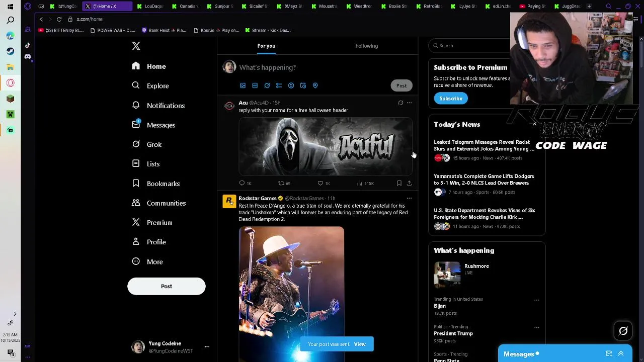
Task: Like the Acu post
Action: [x=324, y=184]
